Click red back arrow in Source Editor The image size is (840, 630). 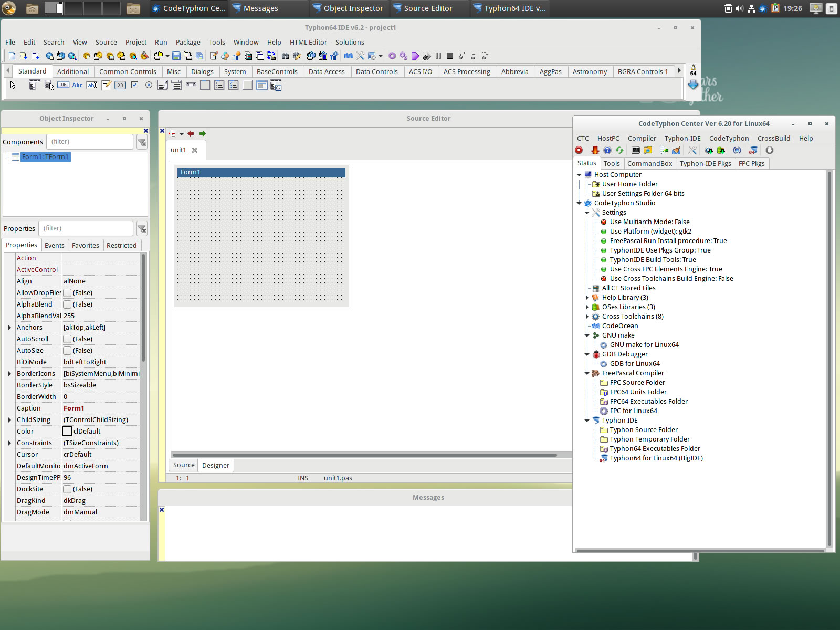click(x=191, y=134)
